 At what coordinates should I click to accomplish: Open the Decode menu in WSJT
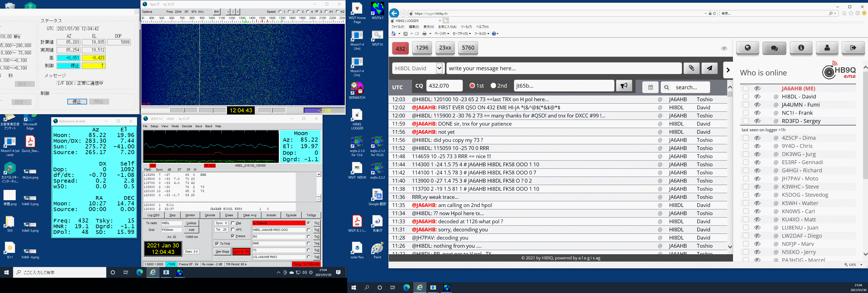[187, 126]
